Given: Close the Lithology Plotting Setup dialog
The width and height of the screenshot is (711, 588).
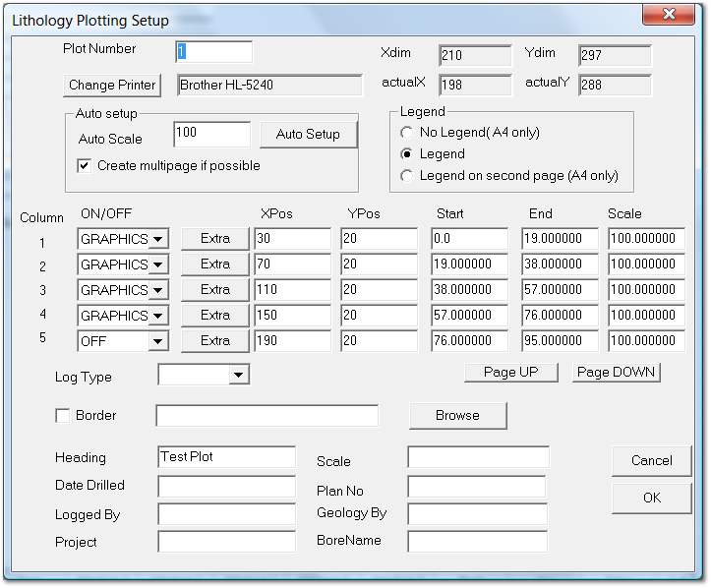Looking at the screenshot, I should (x=668, y=14).
